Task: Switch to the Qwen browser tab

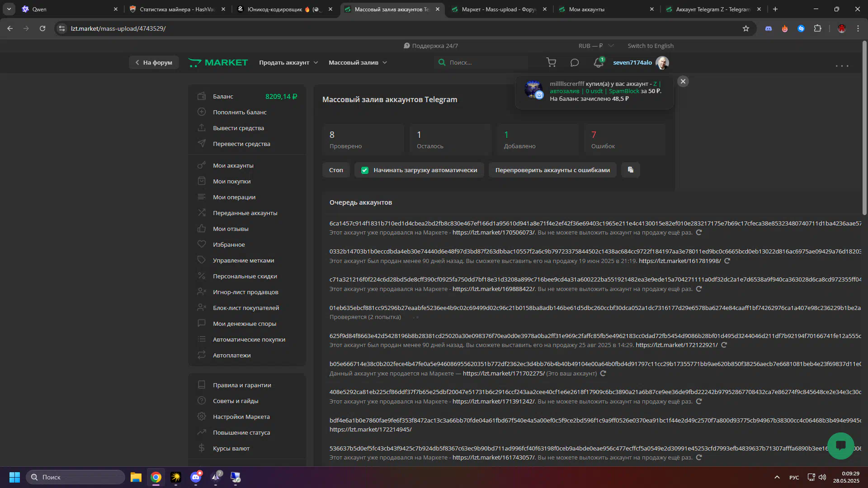Action: pos(69,9)
